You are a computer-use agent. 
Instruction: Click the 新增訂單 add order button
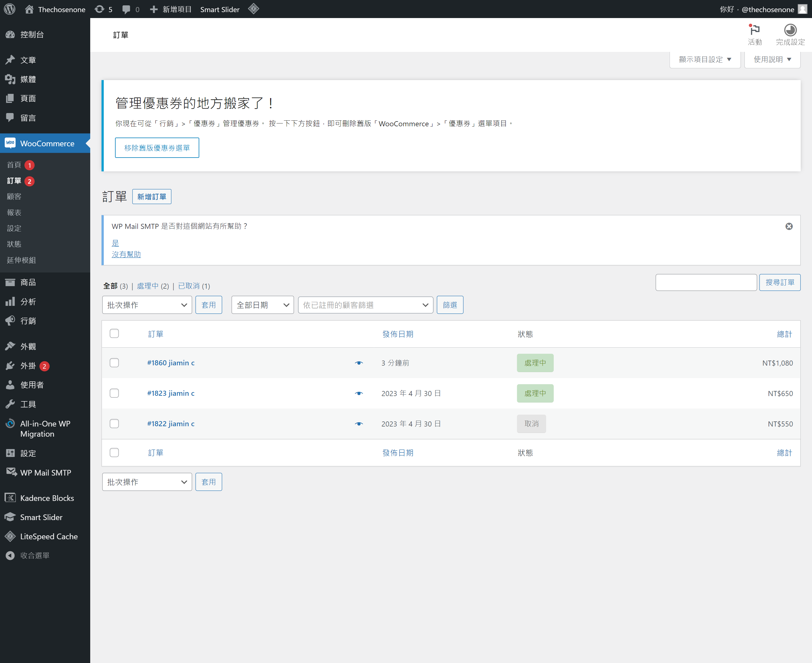coord(152,197)
